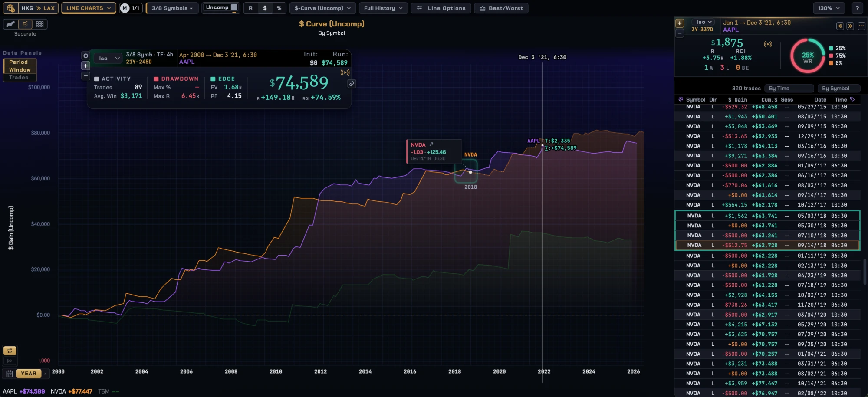Click the globe icon beside HKG » LAX

[x=10, y=8]
